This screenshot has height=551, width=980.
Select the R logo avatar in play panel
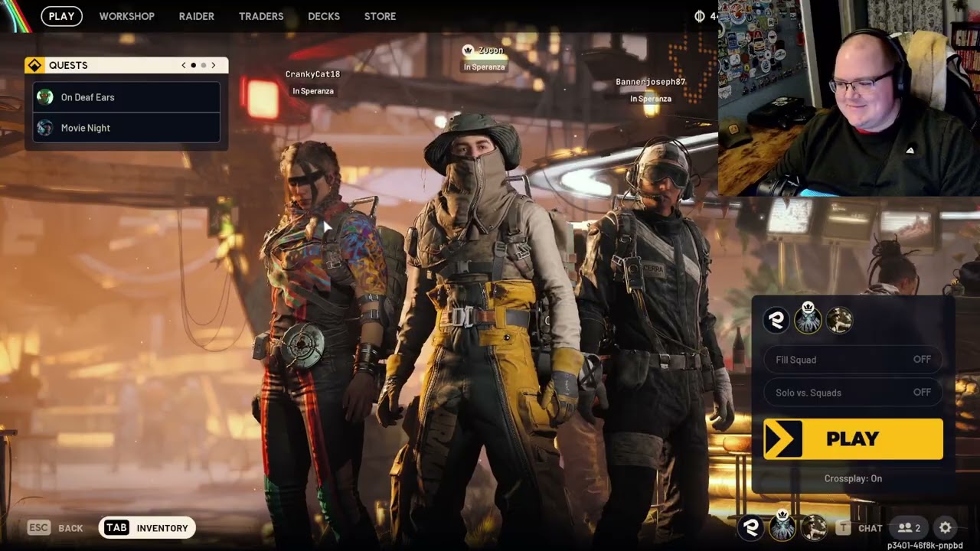776,320
